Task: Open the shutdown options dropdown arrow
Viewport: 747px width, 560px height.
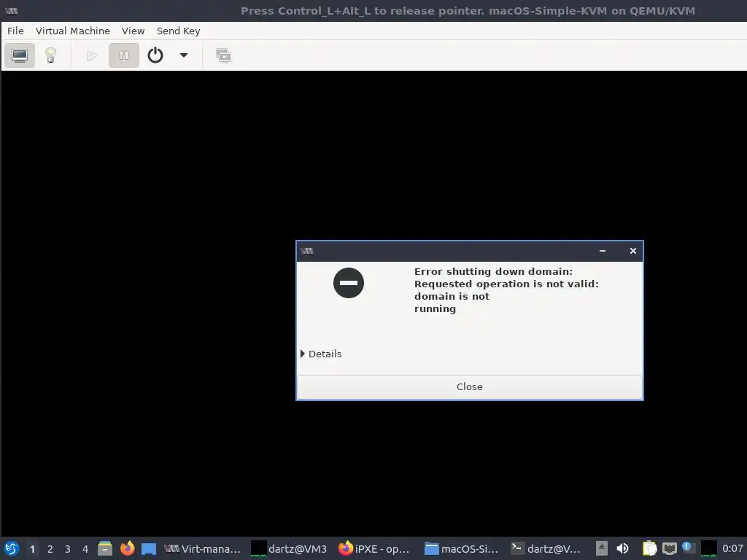Action: click(183, 55)
